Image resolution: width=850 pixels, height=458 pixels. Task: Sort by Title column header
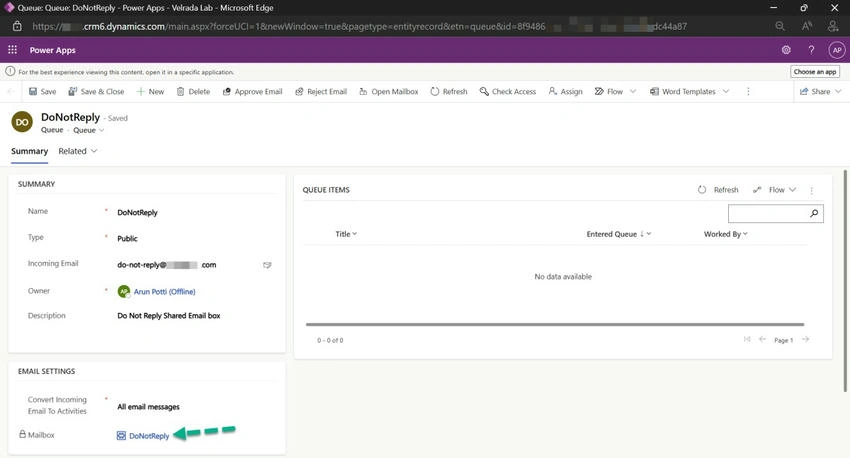[346, 234]
